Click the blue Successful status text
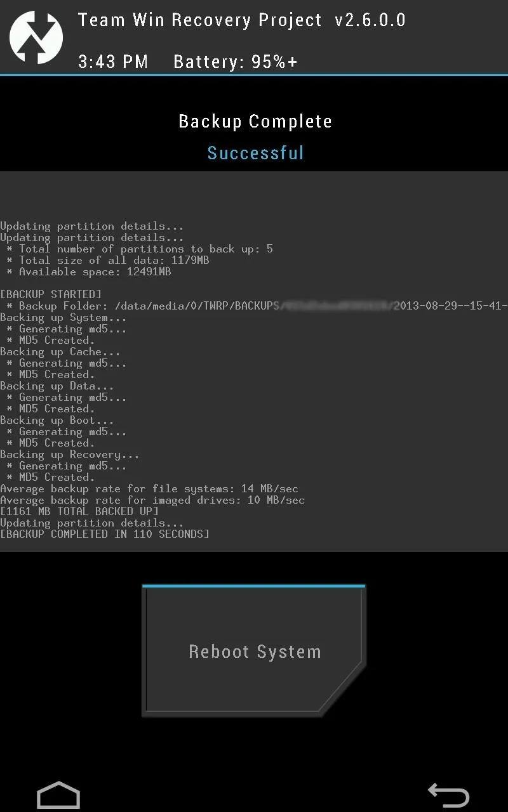This screenshot has height=812, width=508. tap(256, 153)
